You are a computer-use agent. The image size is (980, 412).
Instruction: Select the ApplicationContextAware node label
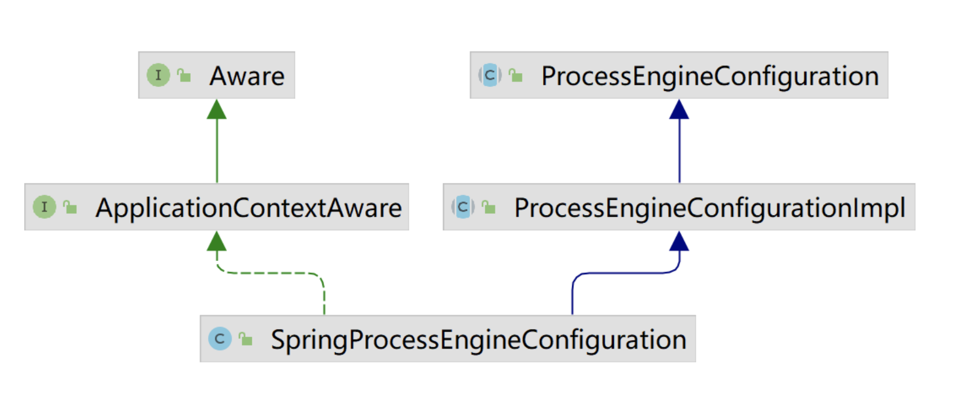tap(249, 208)
